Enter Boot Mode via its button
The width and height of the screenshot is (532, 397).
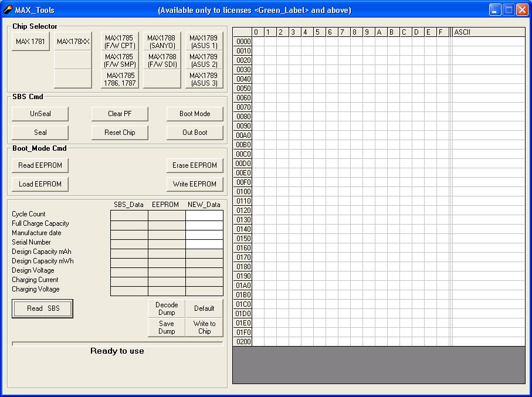(195, 114)
